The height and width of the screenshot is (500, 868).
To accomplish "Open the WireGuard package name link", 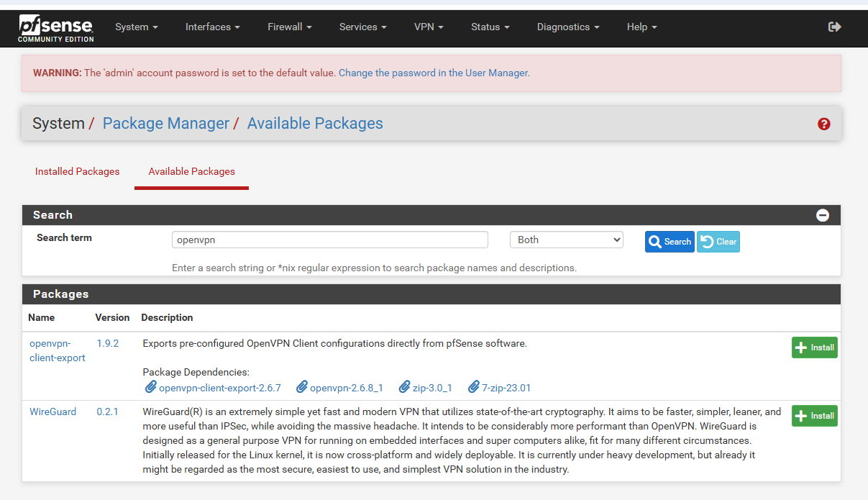I will [53, 412].
